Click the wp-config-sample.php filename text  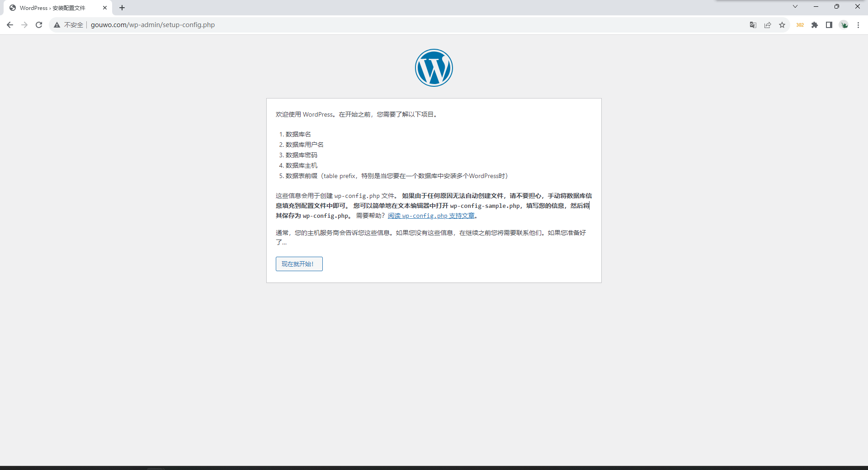[485, 206]
